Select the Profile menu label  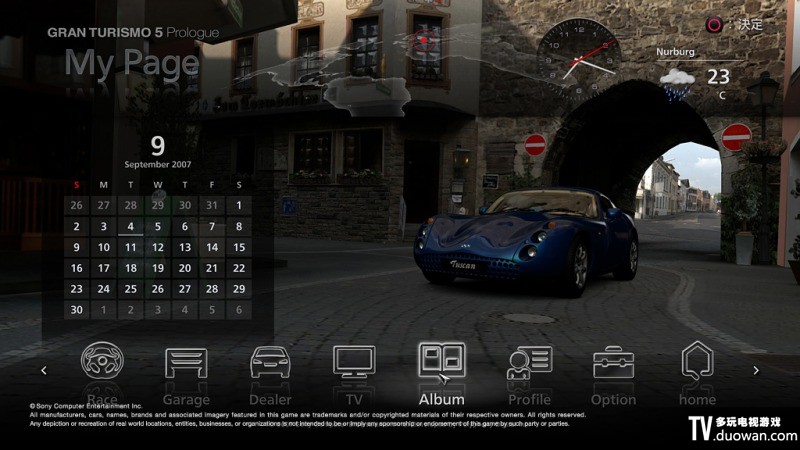click(530, 399)
